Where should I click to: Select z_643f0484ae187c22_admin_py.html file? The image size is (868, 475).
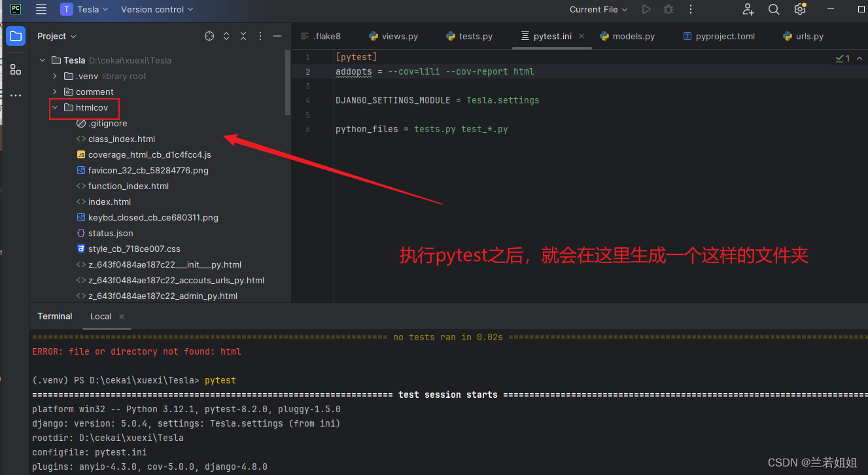[x=163, y=296]
